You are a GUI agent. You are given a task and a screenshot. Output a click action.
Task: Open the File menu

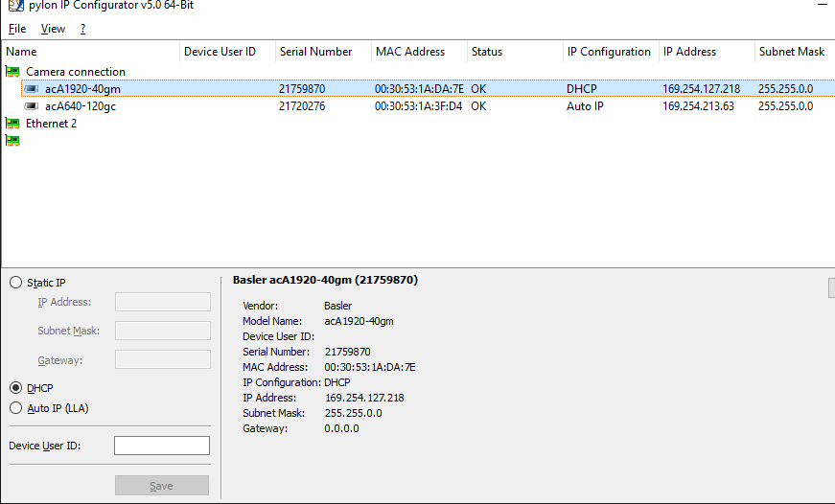pos(17,29)
